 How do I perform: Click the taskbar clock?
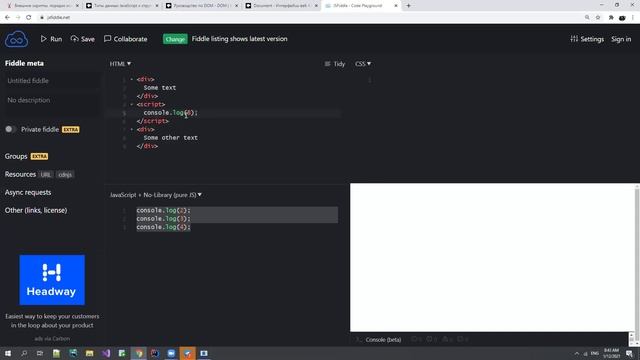pos(611,353)
